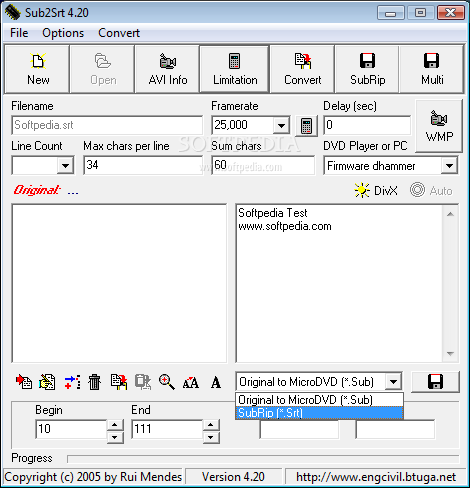Image resolution: width=470 pixels, height=488 pixels.
Task: Open the AVI Info tool
Action: tap(168, 69)
